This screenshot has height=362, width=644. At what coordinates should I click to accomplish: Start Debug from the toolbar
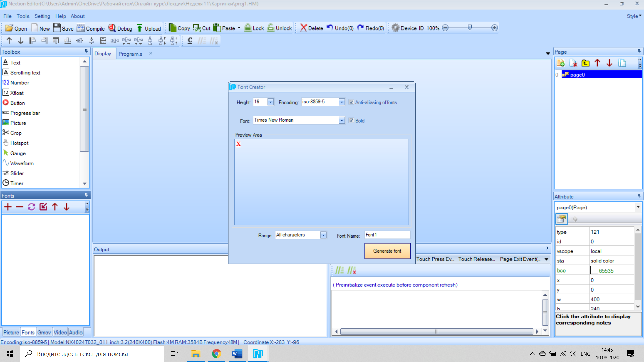point(112,28)
